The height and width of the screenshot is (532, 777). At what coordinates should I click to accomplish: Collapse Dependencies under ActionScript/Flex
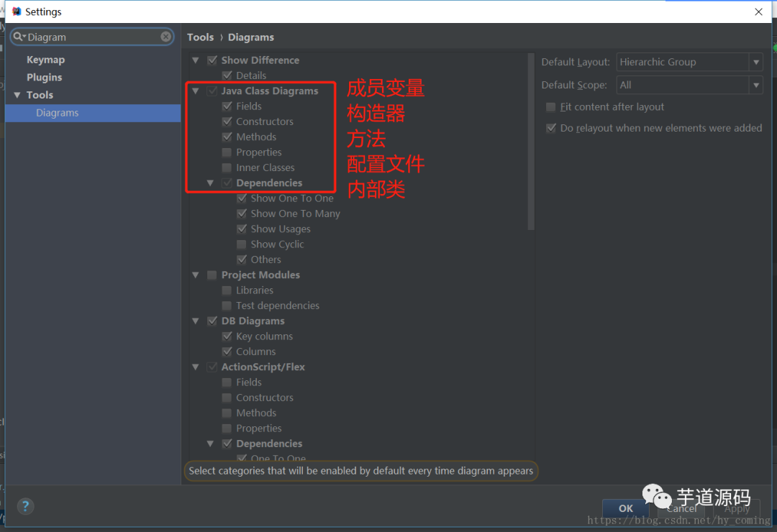(x=211, y=444)
